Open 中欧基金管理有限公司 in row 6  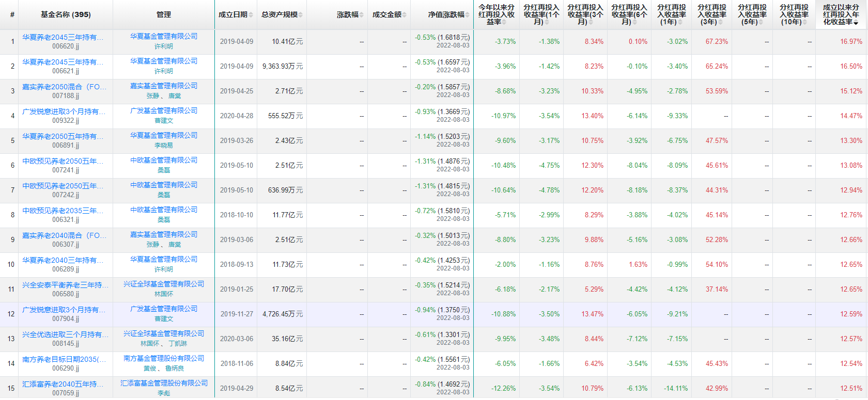click(x=164, y=160)
